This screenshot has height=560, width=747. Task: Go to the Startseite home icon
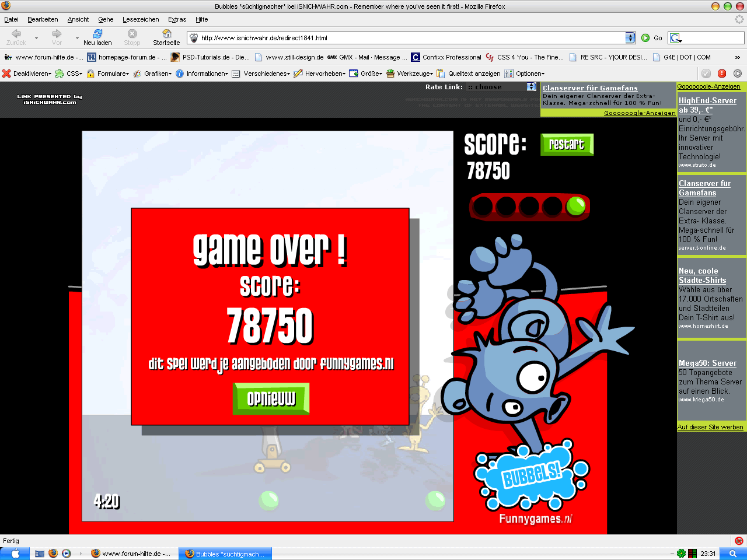166,37
